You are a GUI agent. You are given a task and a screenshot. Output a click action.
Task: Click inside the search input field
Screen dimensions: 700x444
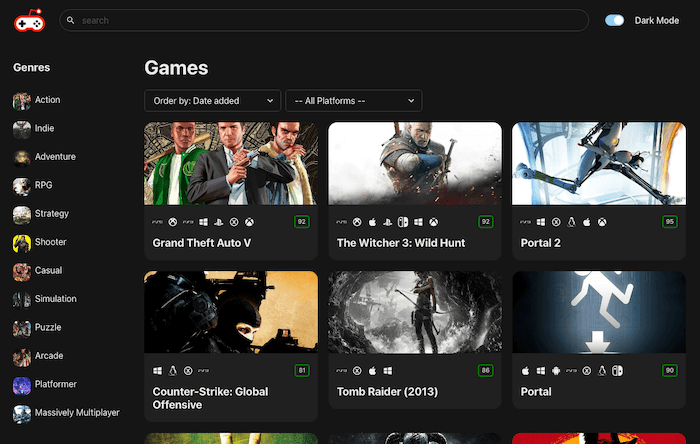324,20
